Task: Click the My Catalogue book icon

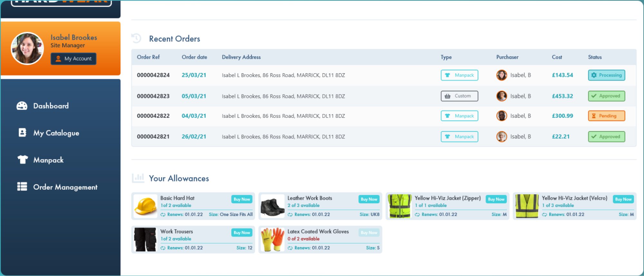Action: (x=22, y=133)
